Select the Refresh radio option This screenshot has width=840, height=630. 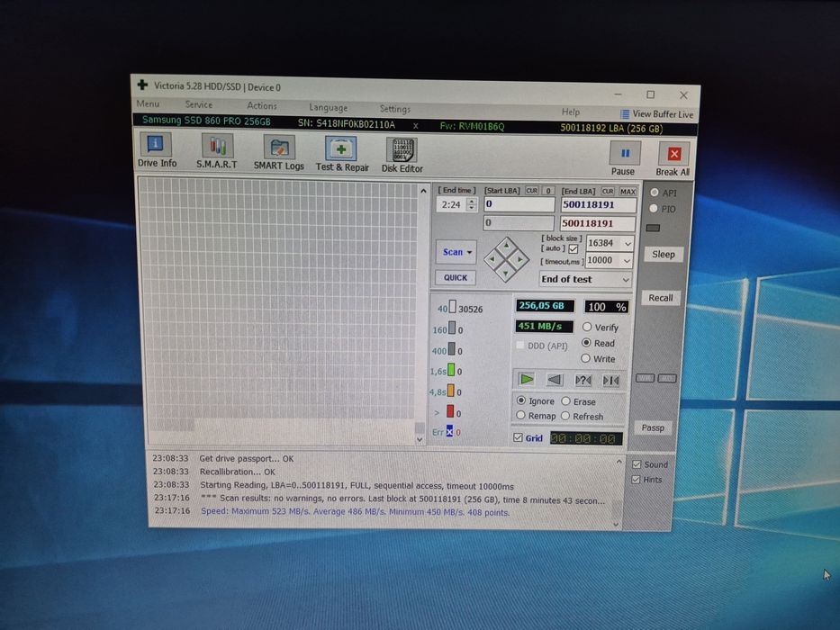(x=565, y=416)
